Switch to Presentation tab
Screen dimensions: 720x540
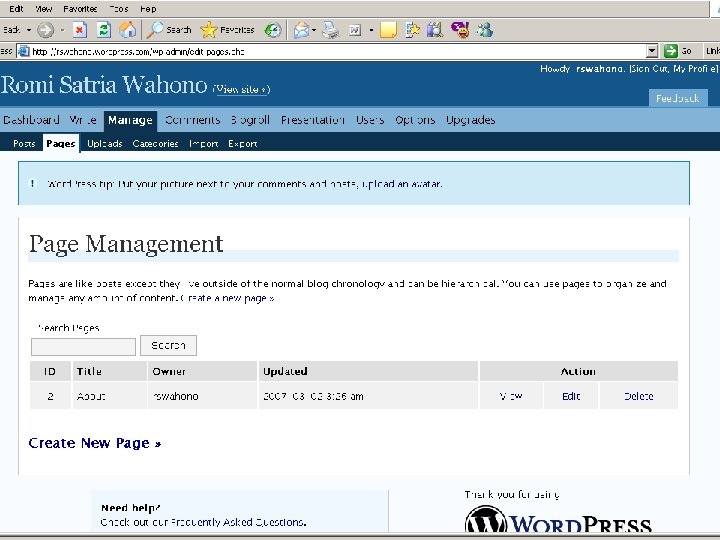pyautogui.click(x=313, y=120)
